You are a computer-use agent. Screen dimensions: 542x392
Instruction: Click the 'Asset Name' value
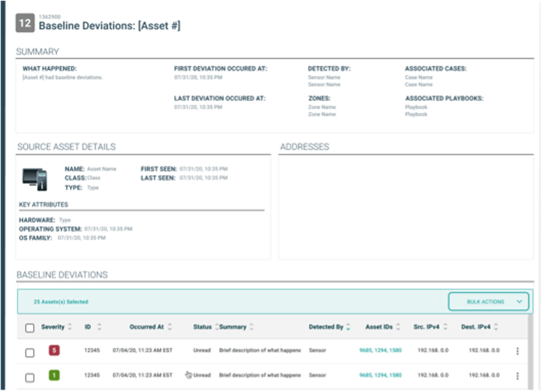click(102, 169)
